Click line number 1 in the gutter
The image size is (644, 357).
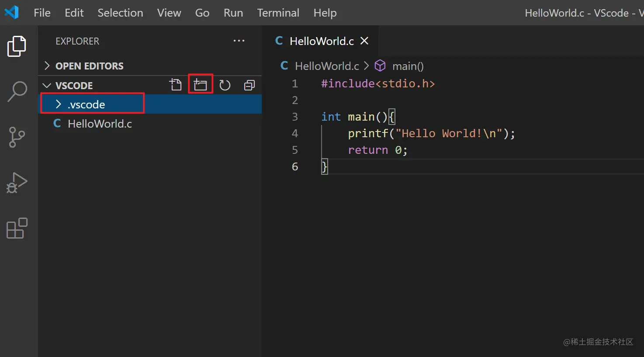click(x=295, y=83)
